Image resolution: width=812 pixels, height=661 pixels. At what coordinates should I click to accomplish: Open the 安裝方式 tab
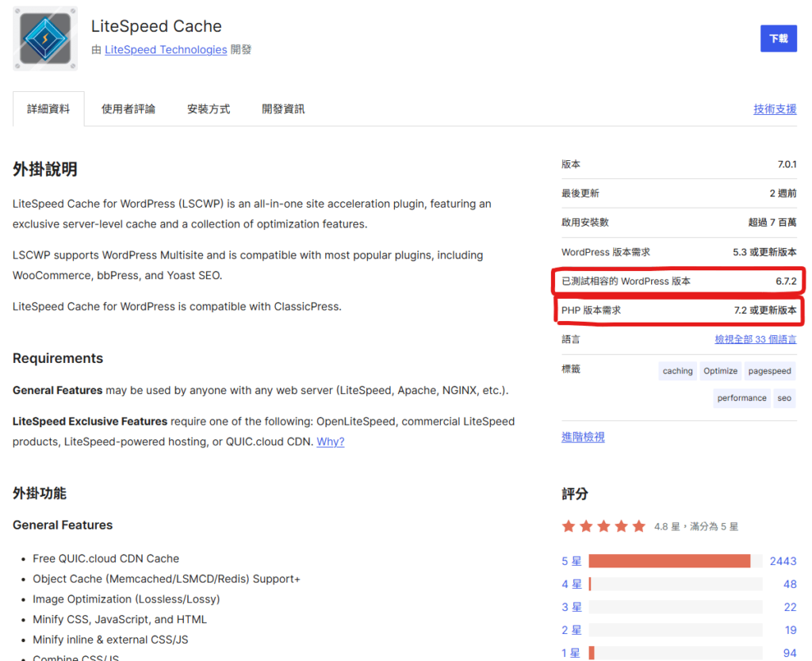point(209,109)
